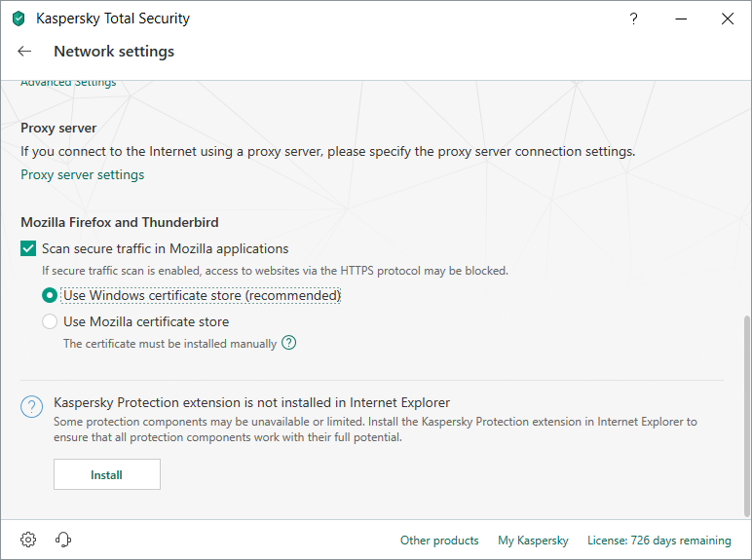Open Support using the headset icon
Viewport: 752px width, 560px height.
(64, 540)
